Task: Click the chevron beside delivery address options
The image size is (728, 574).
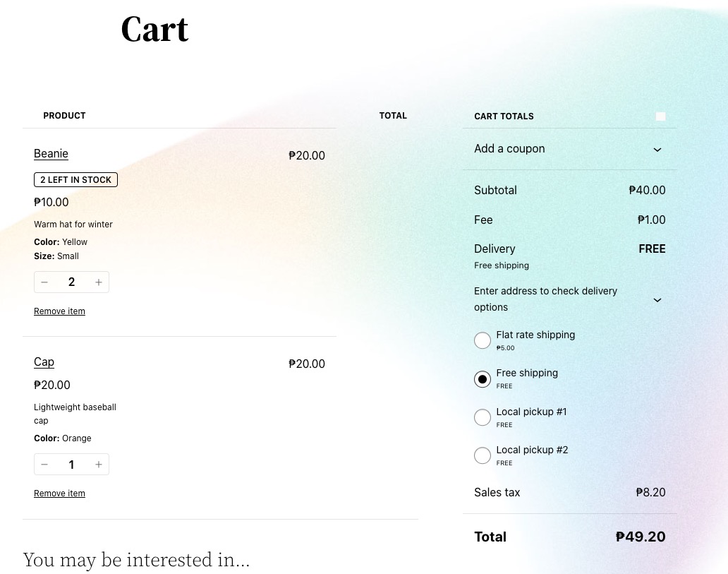Action: [657, 300]
